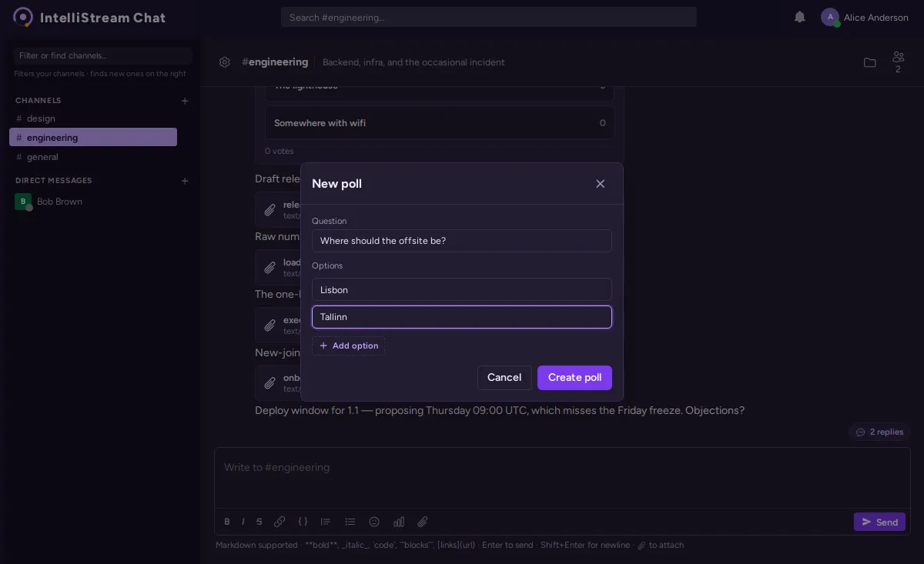Send the message
The height and width of the screenshot is (564, 924).
click(879, 522)
